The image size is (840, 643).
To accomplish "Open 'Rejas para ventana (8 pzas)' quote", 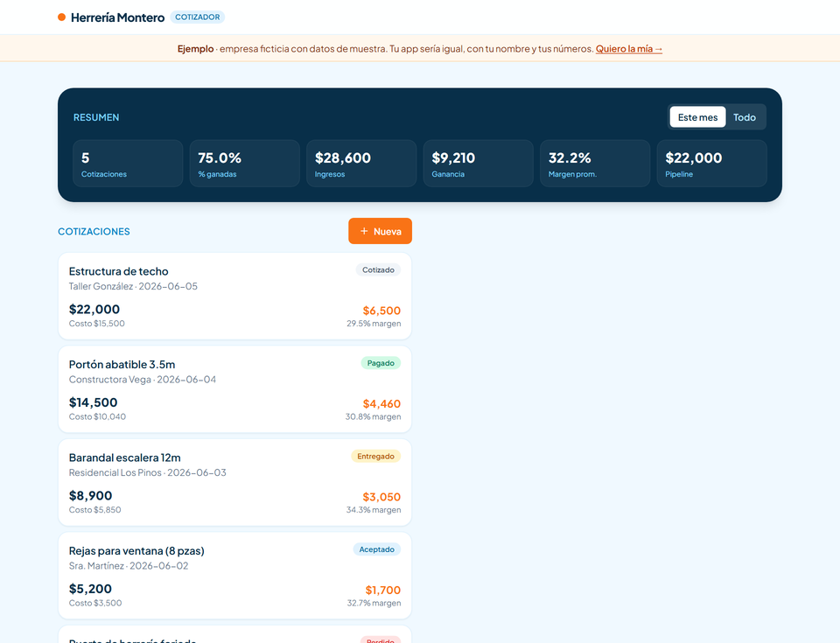I will 234,576.
